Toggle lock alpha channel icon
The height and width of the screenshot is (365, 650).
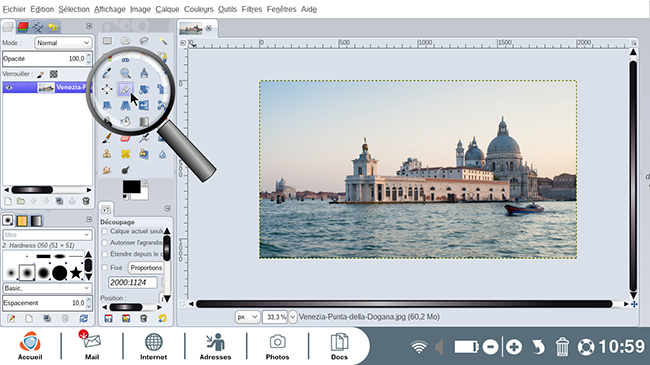(54, 74)
